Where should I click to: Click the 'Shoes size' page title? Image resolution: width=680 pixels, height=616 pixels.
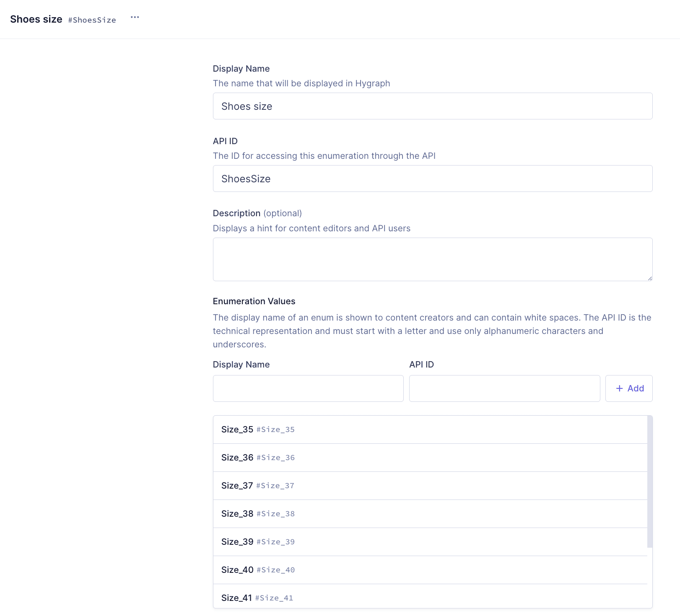(x=36, y=19)
